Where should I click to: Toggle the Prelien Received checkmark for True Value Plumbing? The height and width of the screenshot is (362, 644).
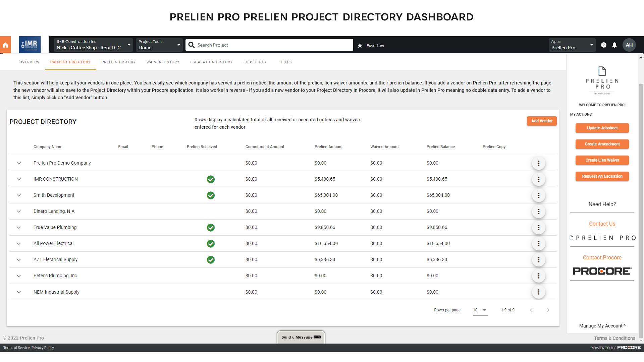pyautogui.click(x=211, y=227)
